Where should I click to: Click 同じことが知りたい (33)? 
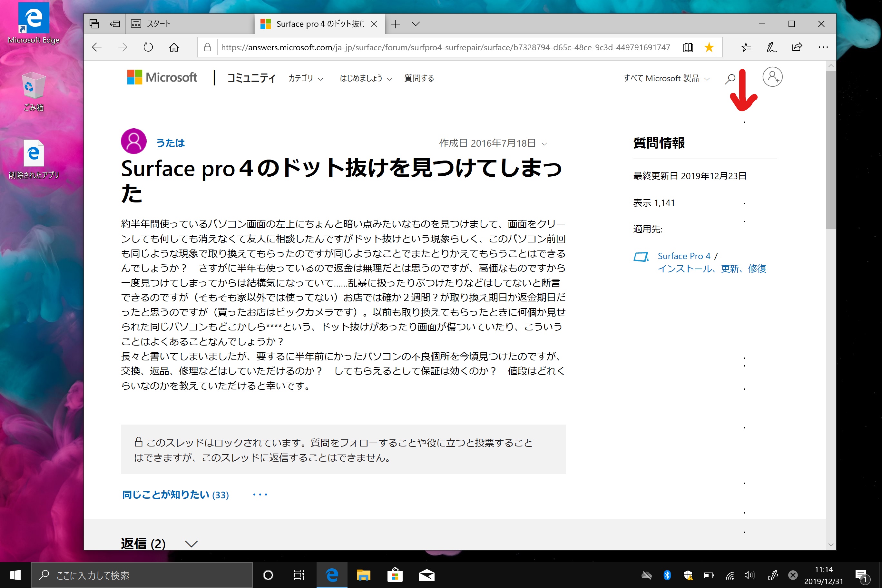click(x=175, y=495)
